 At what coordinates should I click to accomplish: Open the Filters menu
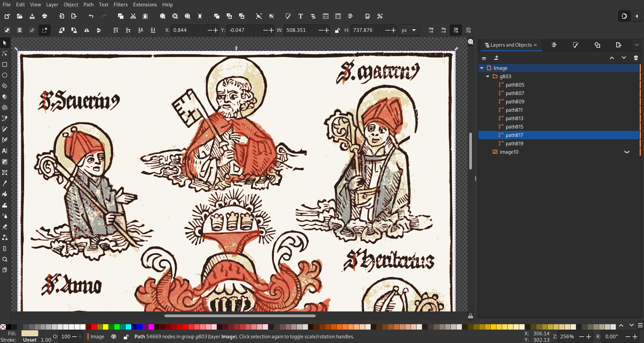[120, 5]
